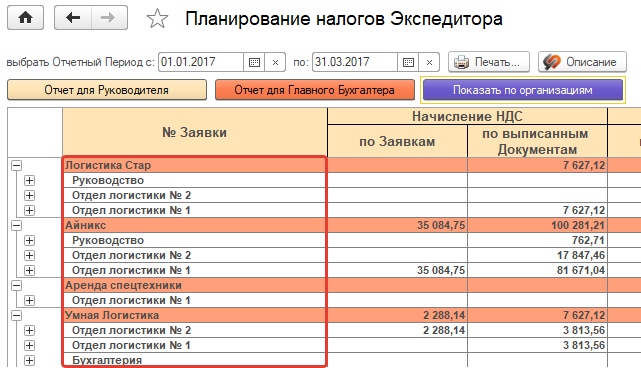The width and height of the screenshot is (641, 368).
Task: Expand Отдел логистики № 2 under Айникс
Action: (29, 256)
